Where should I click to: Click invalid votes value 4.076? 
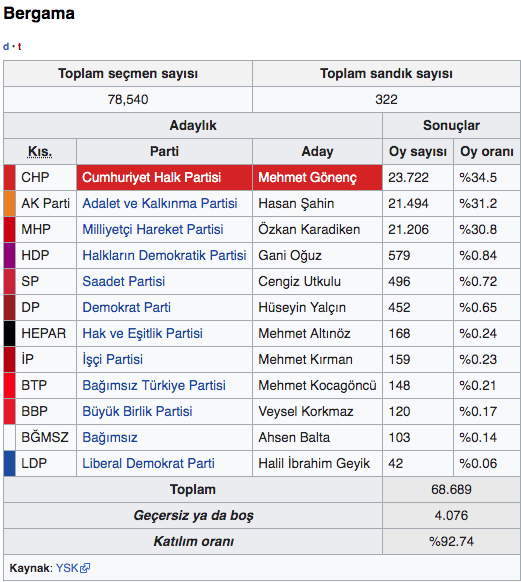(451, 515)
